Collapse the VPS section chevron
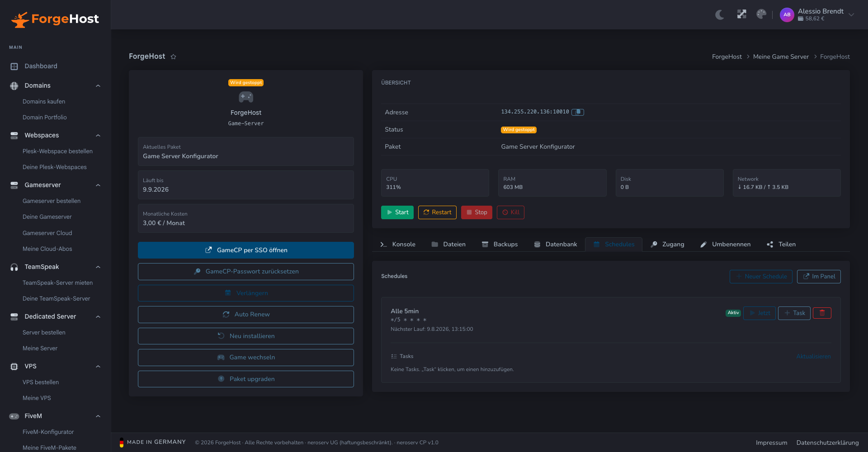The height and width of the screenshot is (452, 868). coord(98,367)
